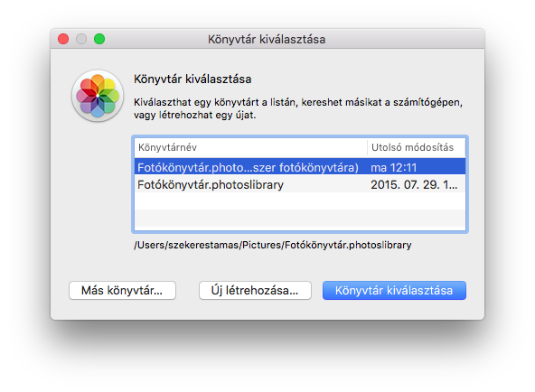Sort by the Utolsó módosítás column header
The image size is (535, 392).
click(x=417, y=147)
